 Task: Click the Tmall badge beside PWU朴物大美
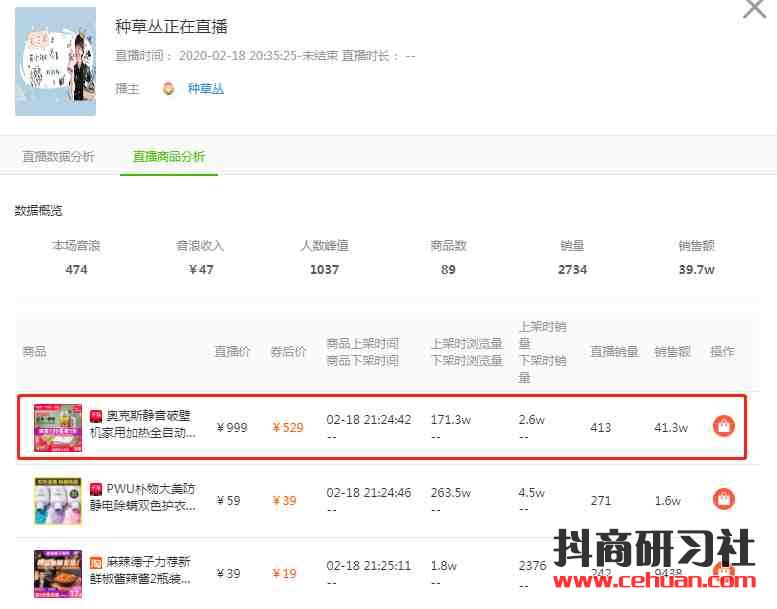click(96, 489)
